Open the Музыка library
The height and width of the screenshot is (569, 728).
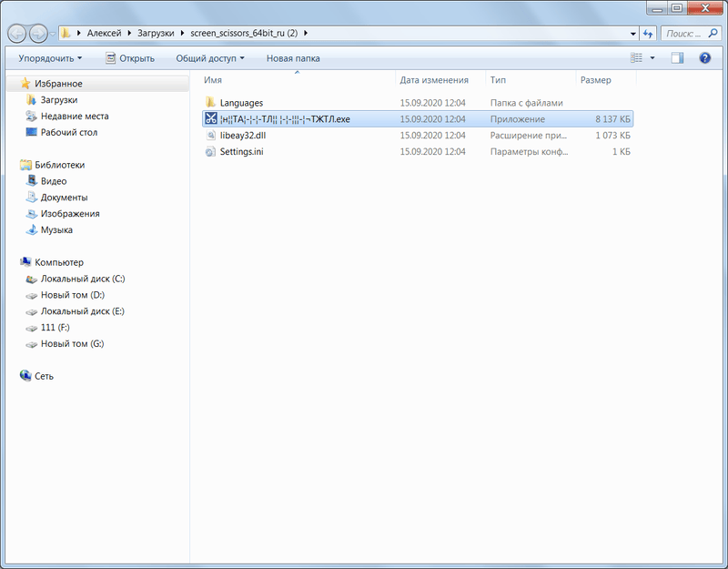[x=56, y=230]
